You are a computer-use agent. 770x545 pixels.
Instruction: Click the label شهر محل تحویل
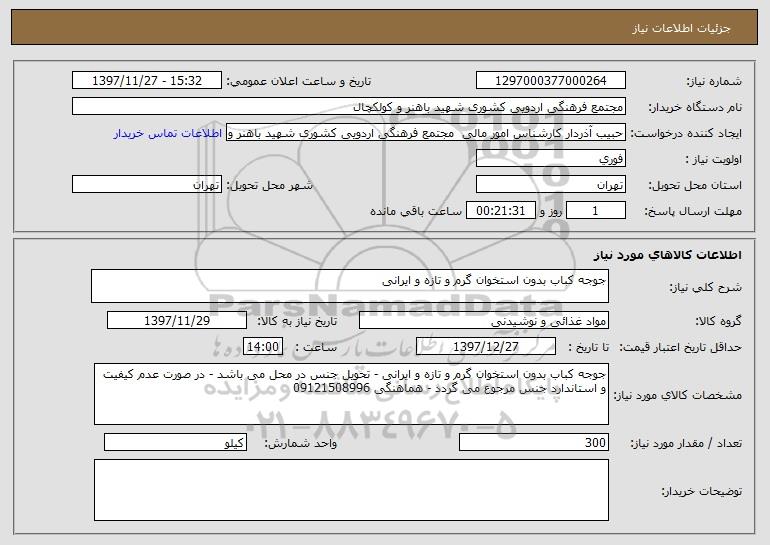[x=269, y=186]
